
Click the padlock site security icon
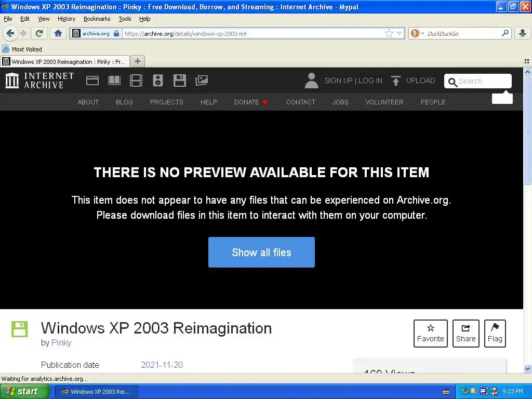tap(116, 33)
